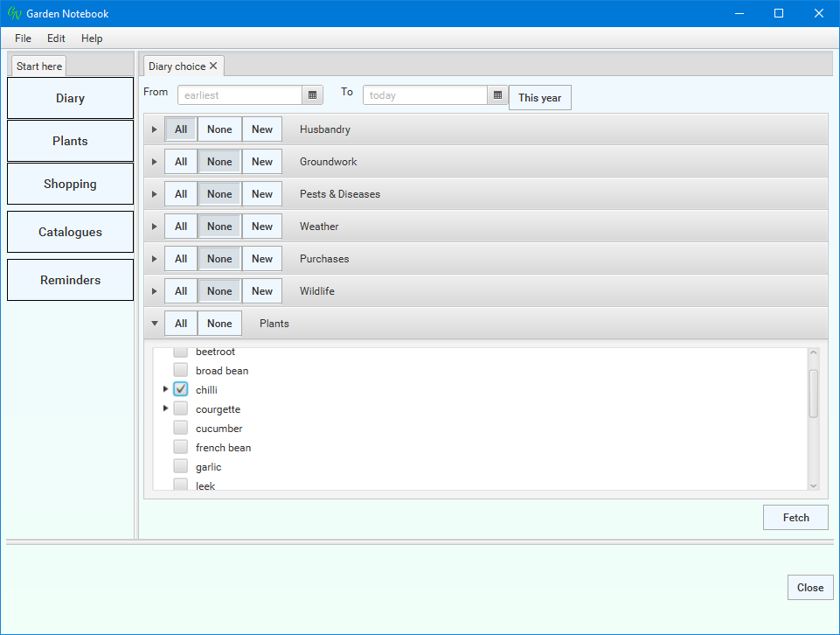Enable the cucumber checkbox
840x635 pixels.
pyautogui.click(x=181, y=429)
